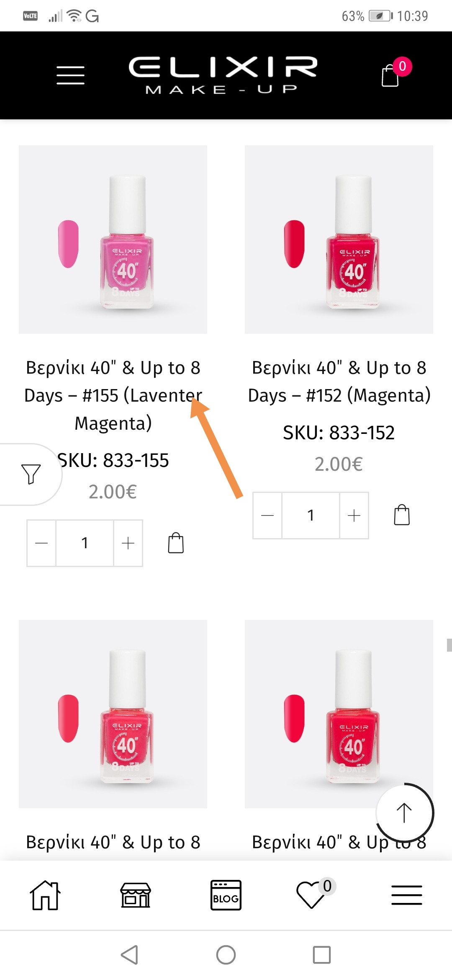Open the shop store icon in bottom bar

click(135, 895)
